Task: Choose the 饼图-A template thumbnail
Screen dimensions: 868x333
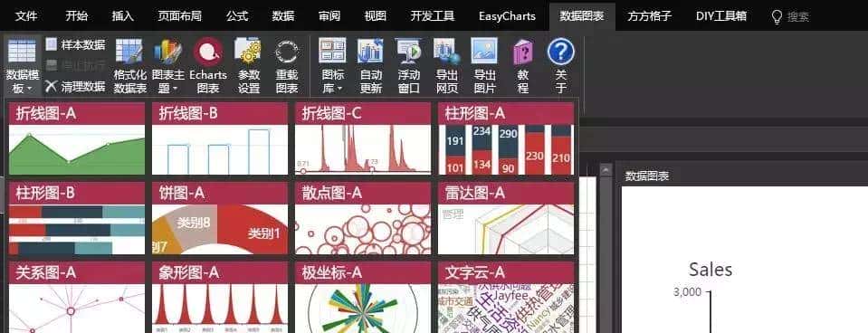Action: coord(220,218)
